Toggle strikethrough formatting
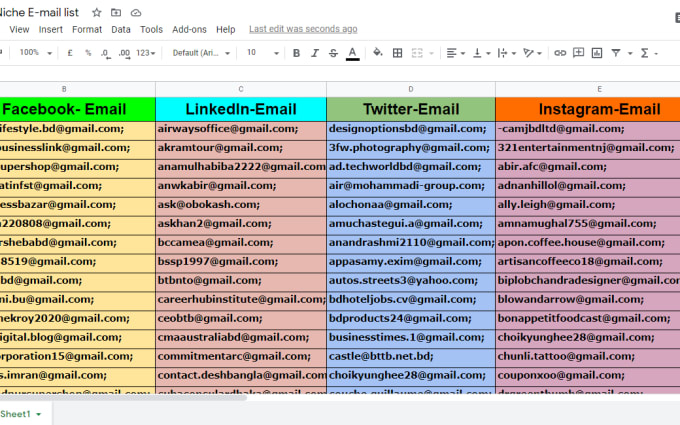 coord(333,53)
